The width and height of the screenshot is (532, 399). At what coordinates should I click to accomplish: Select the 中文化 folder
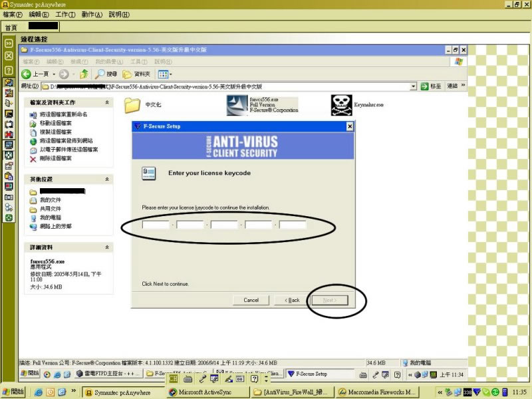click(x=142, y=105)
